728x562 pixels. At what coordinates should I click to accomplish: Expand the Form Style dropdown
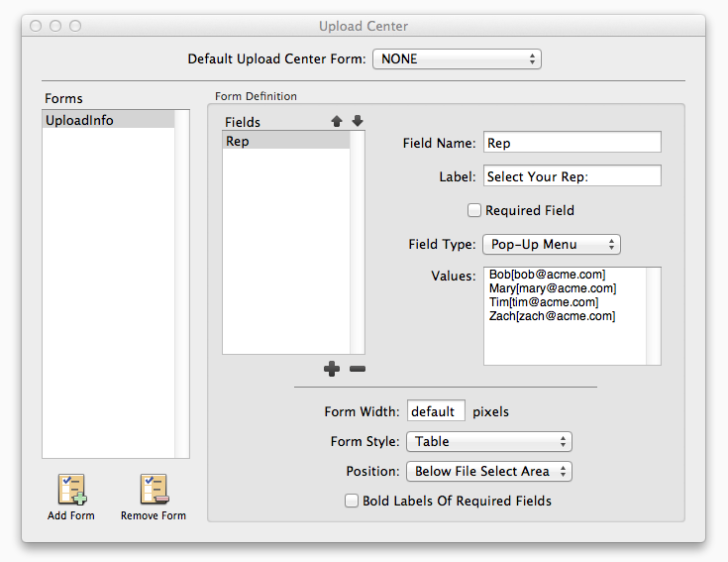pyautogui.click(x=488, y=442)
